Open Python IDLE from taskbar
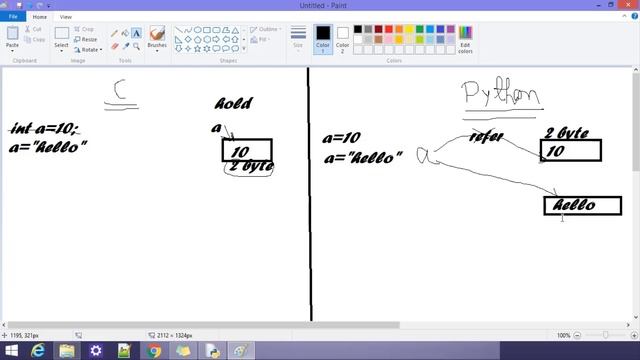Image resolution: width=640 pixels, height=360 pixels. [212, 351]
